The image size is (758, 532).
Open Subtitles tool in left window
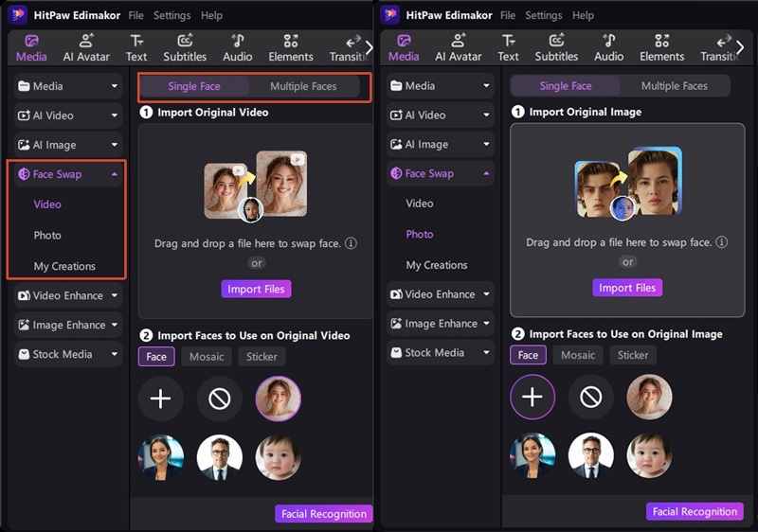(x=185, y=47)
